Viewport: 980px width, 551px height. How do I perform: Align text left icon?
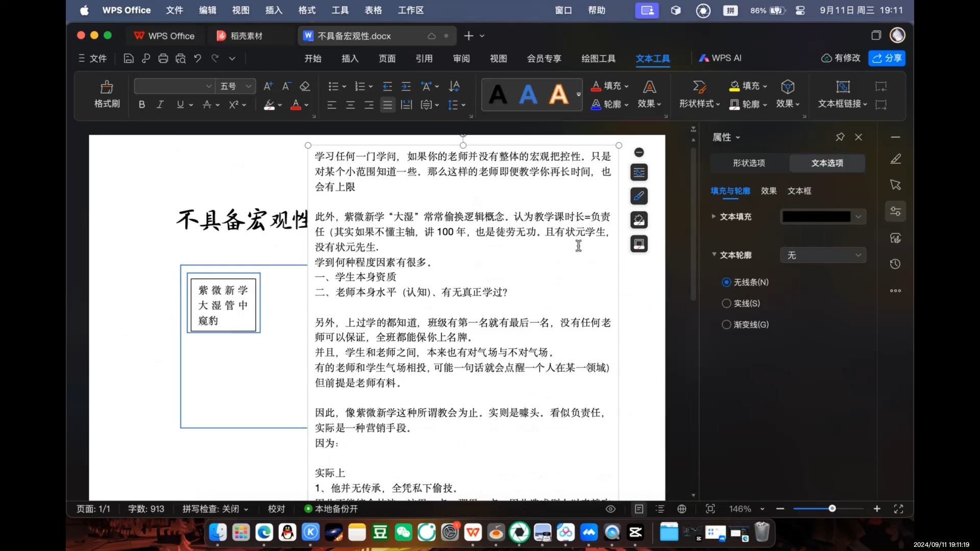point(332,105)
